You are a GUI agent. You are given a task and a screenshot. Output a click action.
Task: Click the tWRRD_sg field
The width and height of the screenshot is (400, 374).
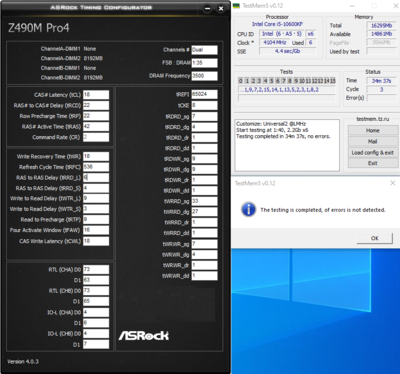tap(205, 201)
